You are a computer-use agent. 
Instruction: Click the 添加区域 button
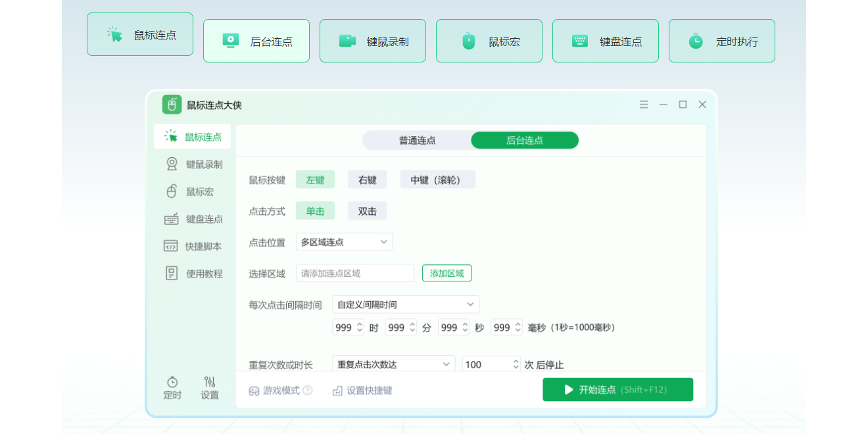pos(446,273)
